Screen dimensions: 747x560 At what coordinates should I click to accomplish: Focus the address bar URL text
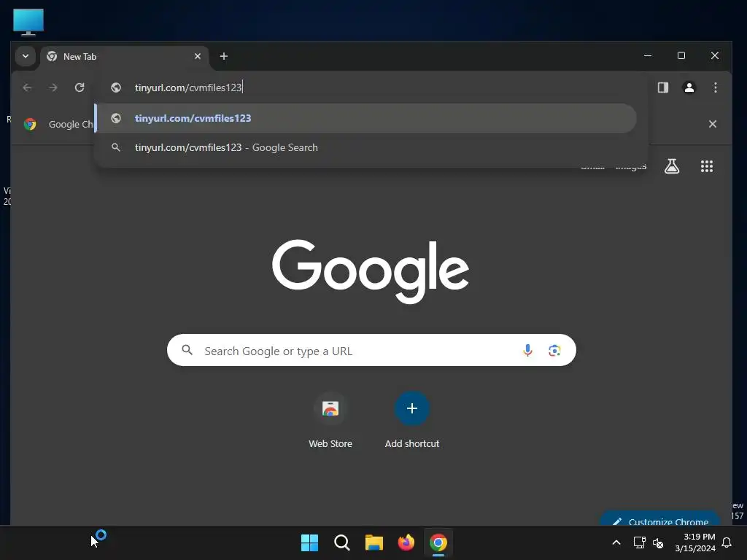189,87
